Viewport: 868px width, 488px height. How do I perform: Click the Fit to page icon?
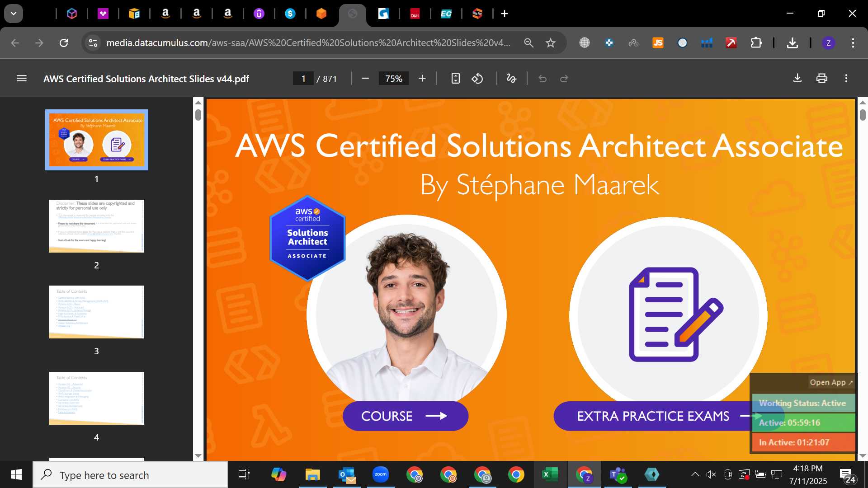(x=455, y=79)
